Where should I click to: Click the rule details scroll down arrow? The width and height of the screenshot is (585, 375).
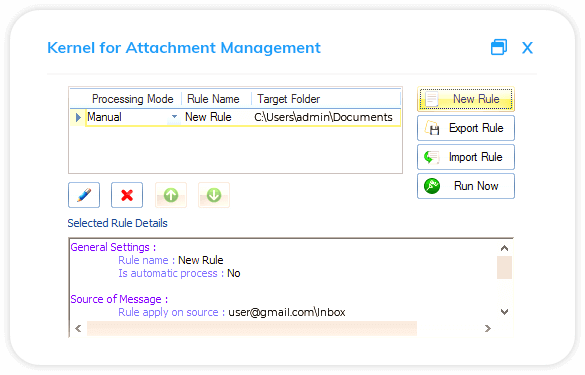tap(504, 312)
